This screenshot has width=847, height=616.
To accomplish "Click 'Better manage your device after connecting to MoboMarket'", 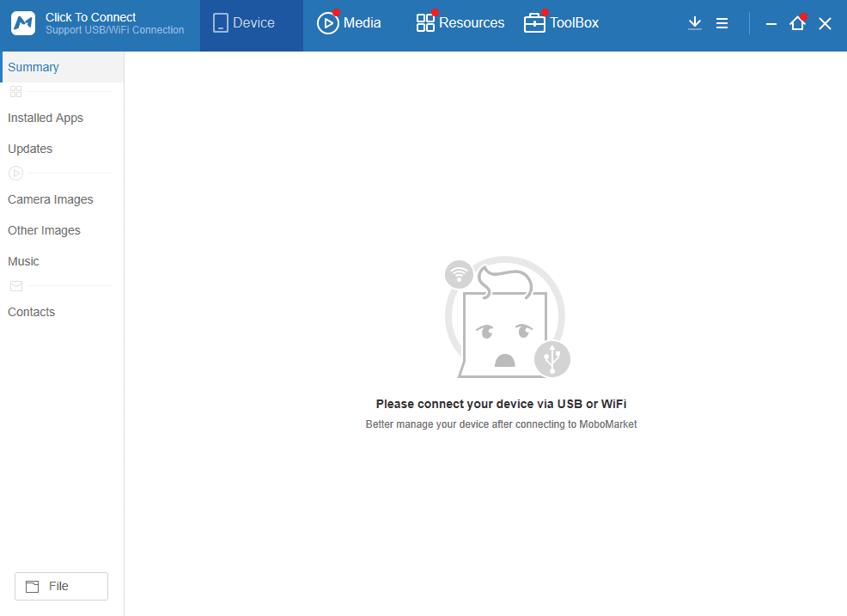I will click(502, 424).
